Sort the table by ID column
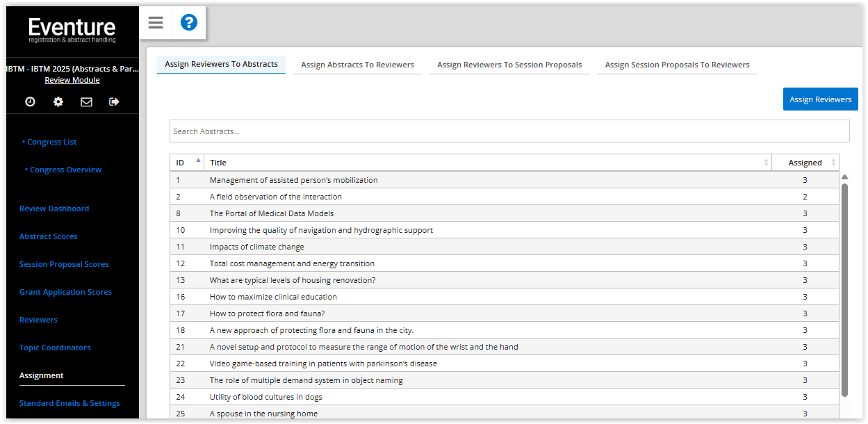The height and width of the screenshot is (424, 868). 186,163
